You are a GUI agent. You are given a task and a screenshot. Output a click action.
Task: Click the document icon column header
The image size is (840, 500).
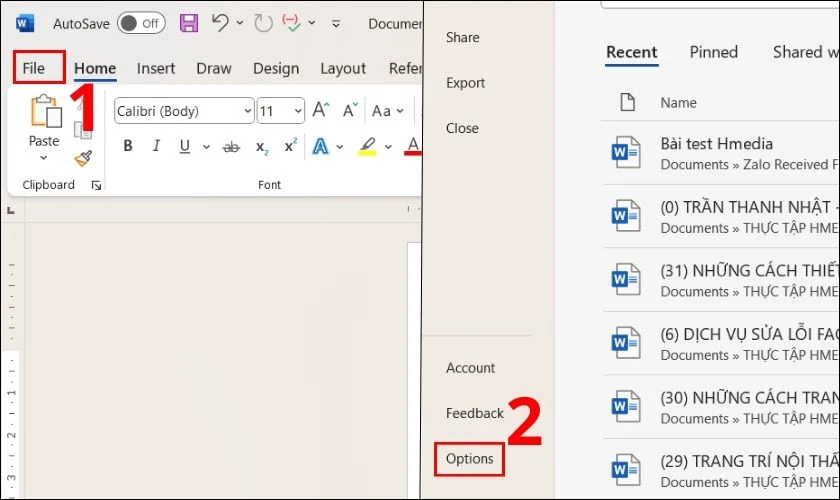click(x=627, y=102)
